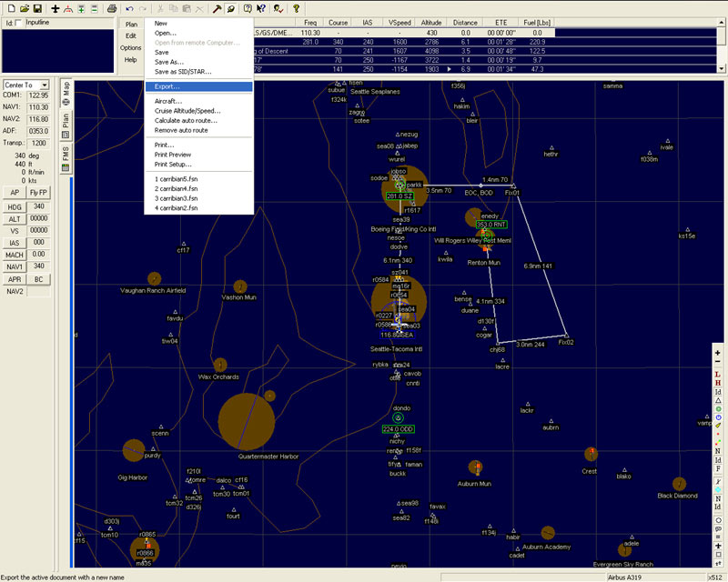Viewport: 728px width, 582px height.
Task: Tick the Id checkbox beside Inputline
Action: click(x=19, y=23)
